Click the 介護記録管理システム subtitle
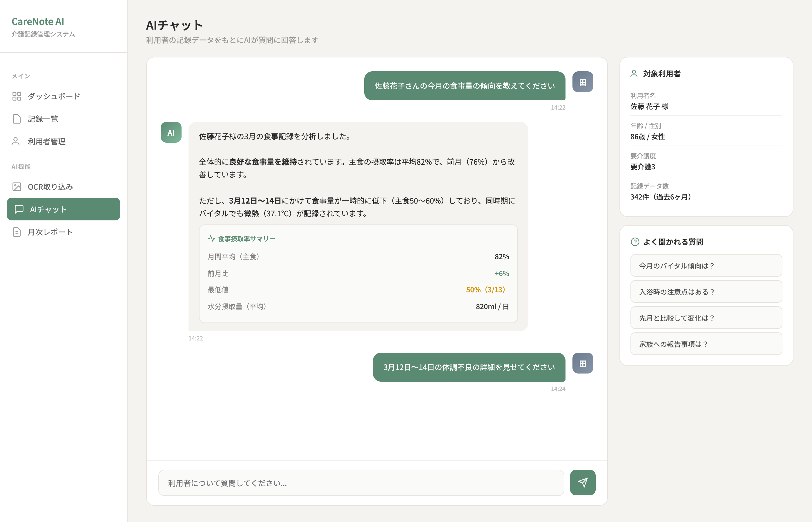 (43, 34)
